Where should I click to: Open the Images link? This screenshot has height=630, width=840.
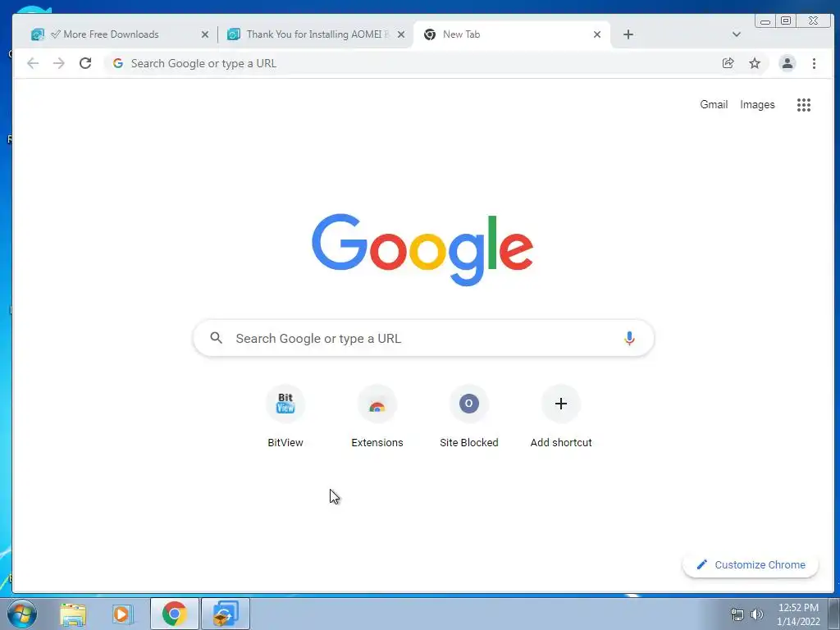[x=757, y=104]
